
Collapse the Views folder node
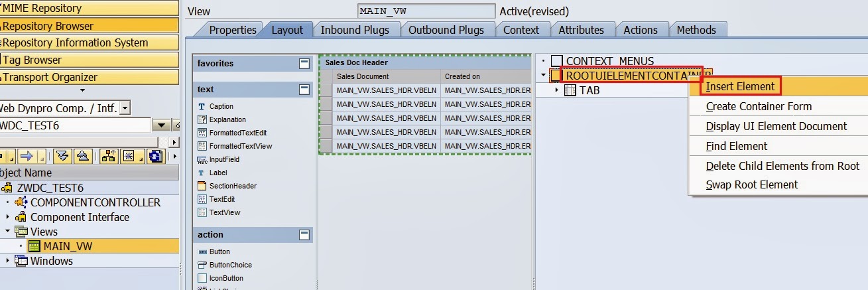pyautogui.click(x=8, y=232)
